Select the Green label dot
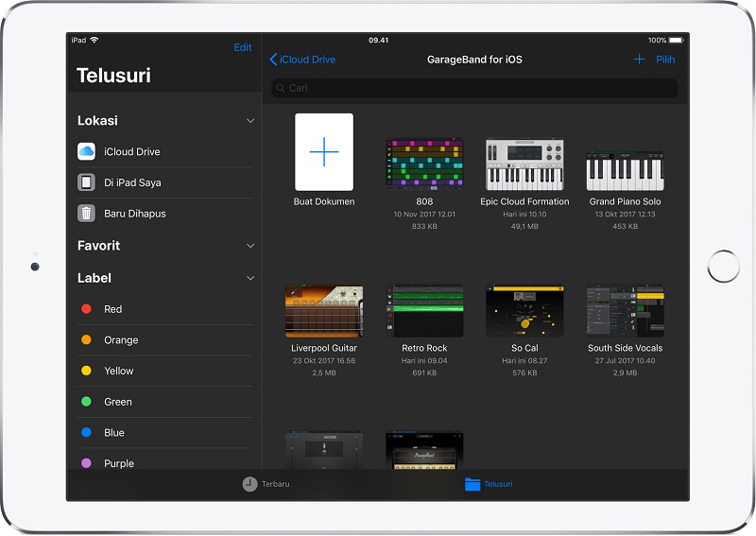756x536 pixels. coord(86,402)
